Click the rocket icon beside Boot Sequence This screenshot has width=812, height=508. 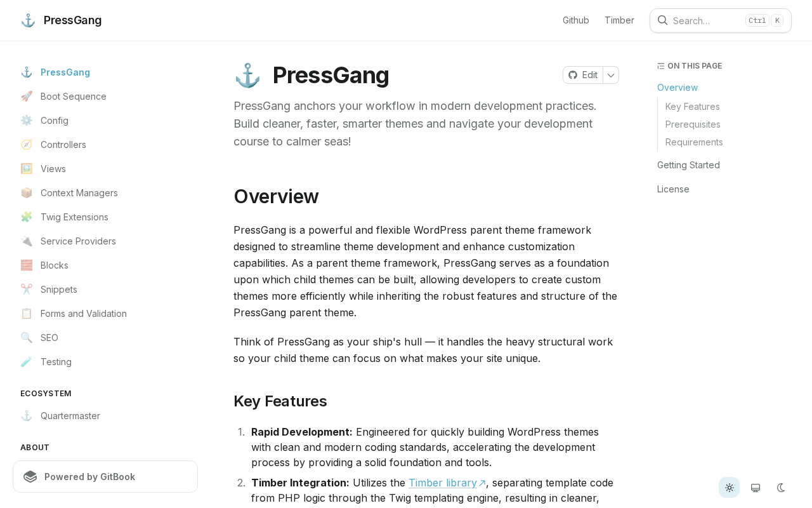[27, 97]
